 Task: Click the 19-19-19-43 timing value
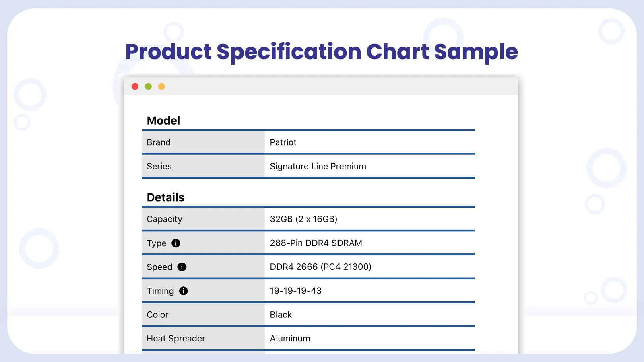(295, 291)
